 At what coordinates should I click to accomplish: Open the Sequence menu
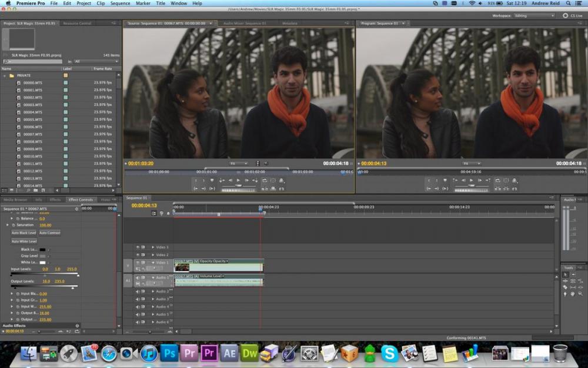(120, 3)
